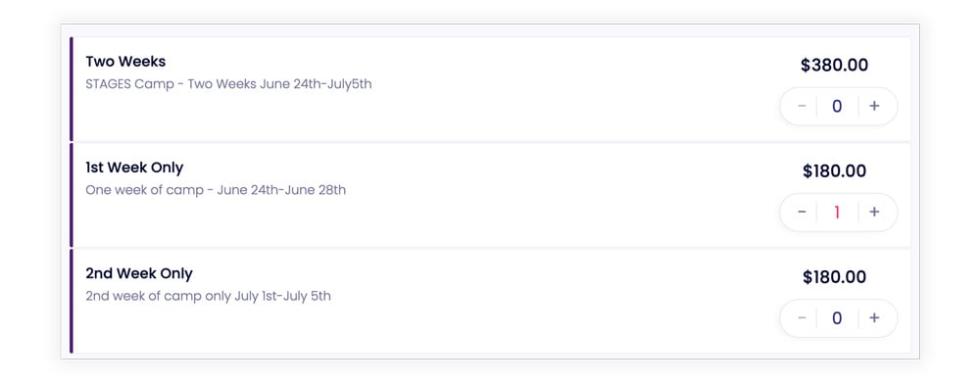Remove one 1st Week Only ticket

[802, 213]
